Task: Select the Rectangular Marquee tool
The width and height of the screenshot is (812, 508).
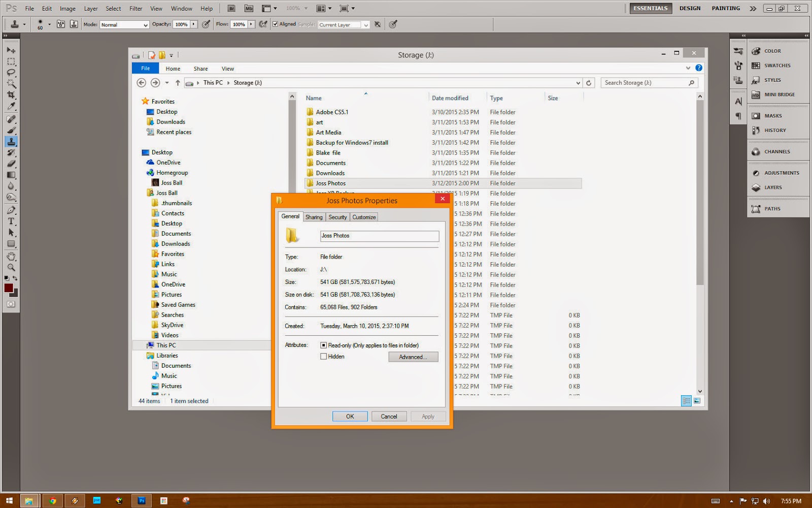Action: 11,61
